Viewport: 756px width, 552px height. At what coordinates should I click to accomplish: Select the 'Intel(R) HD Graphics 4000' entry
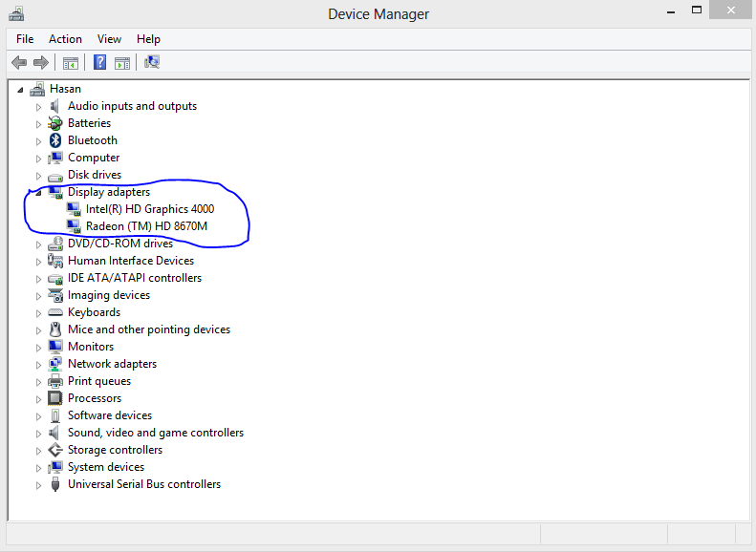[150, 209]
